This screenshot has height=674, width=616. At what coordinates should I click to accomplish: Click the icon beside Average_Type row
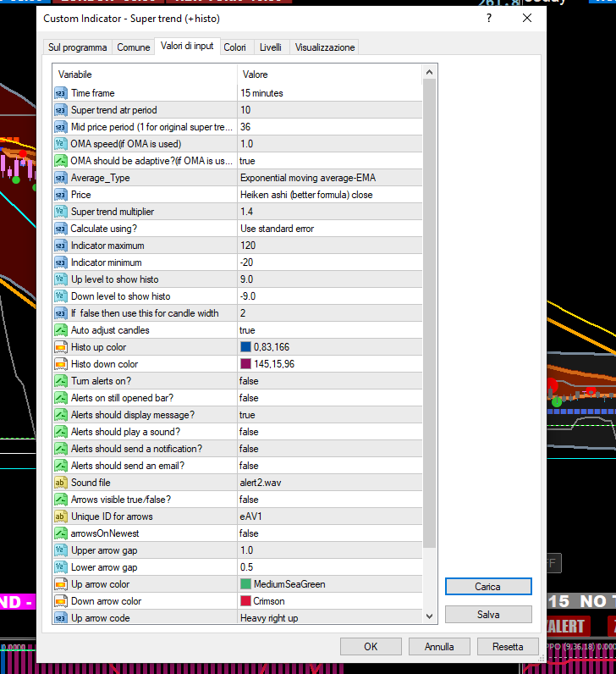(x=61, y=178)
